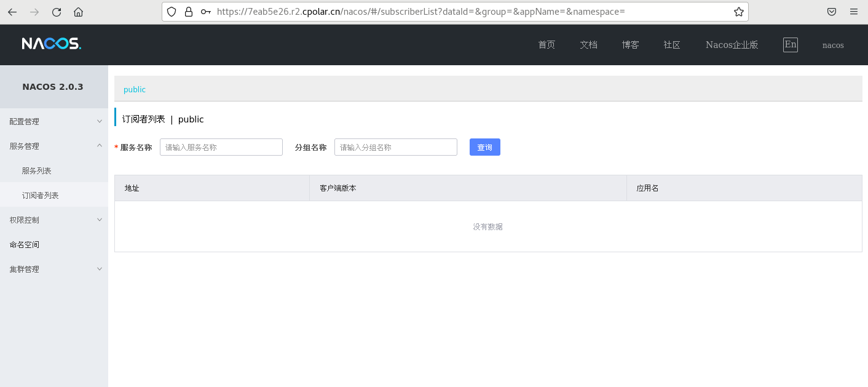868x387 pixels.
Task: Open the browser hamburger menu
Action: 853,12
